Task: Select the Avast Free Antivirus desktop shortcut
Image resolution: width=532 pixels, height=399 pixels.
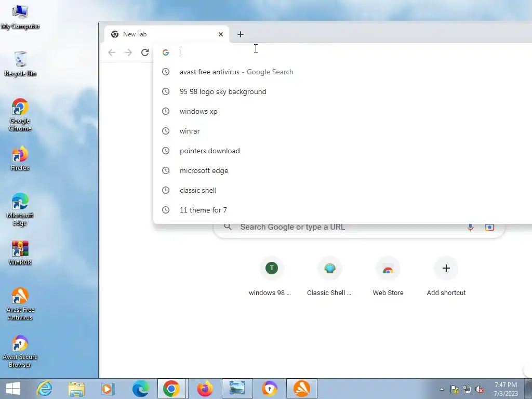Action: click(20, 303)
